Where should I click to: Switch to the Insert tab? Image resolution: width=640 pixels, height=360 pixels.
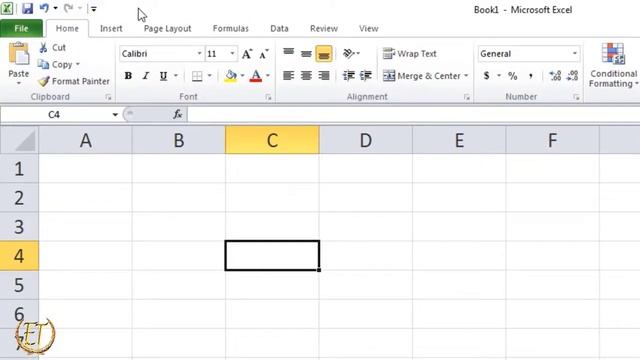point(111,29)
